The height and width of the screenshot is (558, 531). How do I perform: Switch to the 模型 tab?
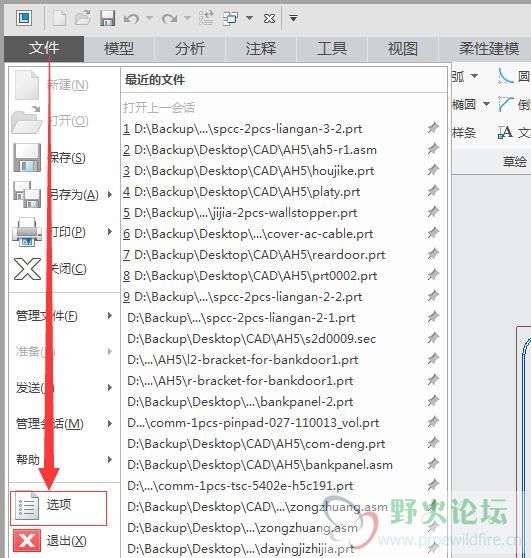119,49
